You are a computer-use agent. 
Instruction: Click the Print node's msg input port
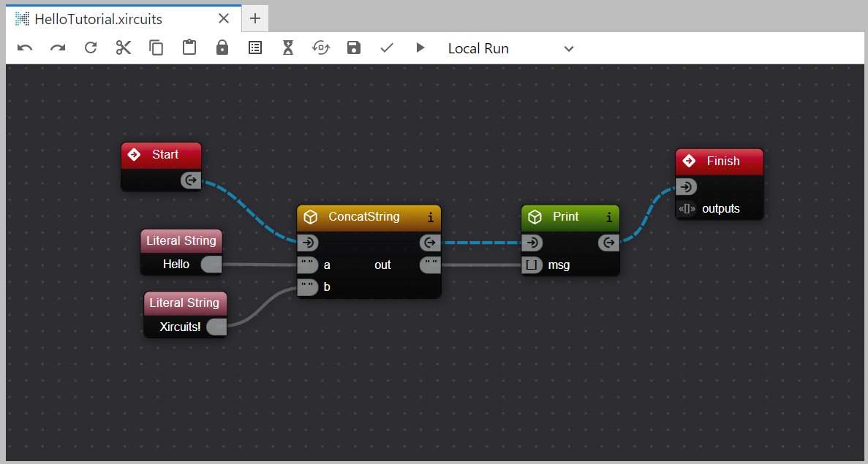click(532, 265)
